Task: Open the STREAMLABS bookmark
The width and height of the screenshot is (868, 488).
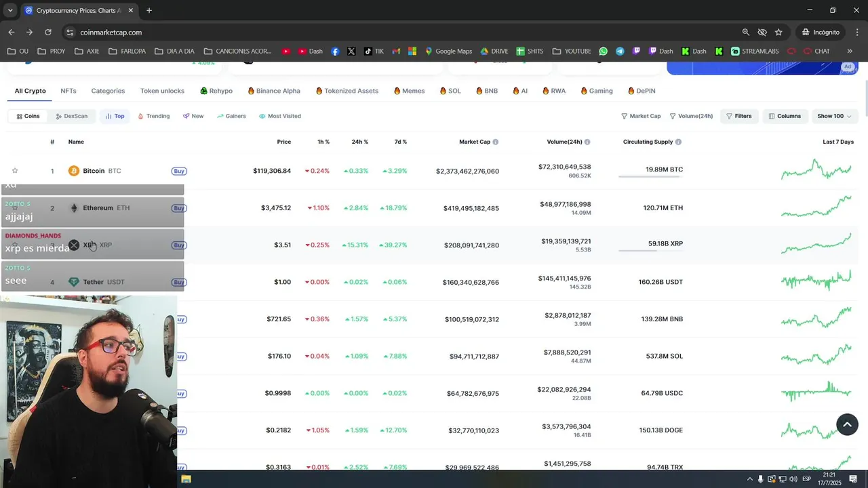Action: [755, 51]
